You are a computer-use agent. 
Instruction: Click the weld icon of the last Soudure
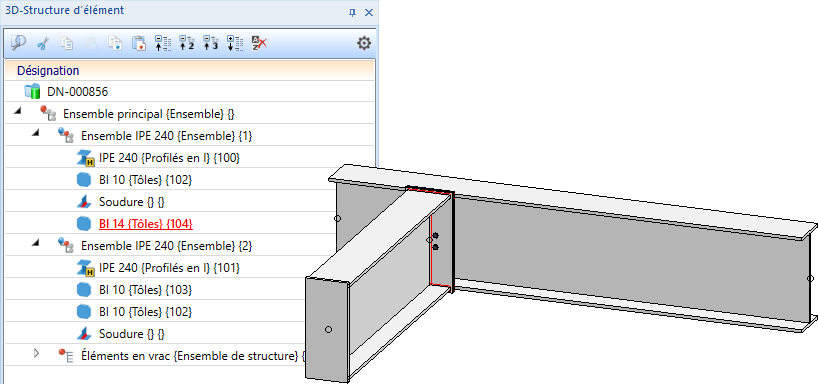pyautogui.click(x=84, y=333)
